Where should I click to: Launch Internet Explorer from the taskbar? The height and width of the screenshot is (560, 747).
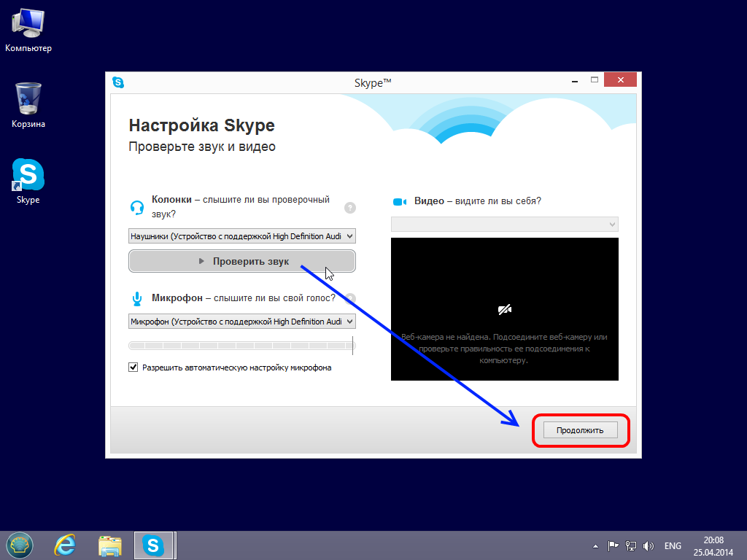pyautogui.click(x=65, y=545)
